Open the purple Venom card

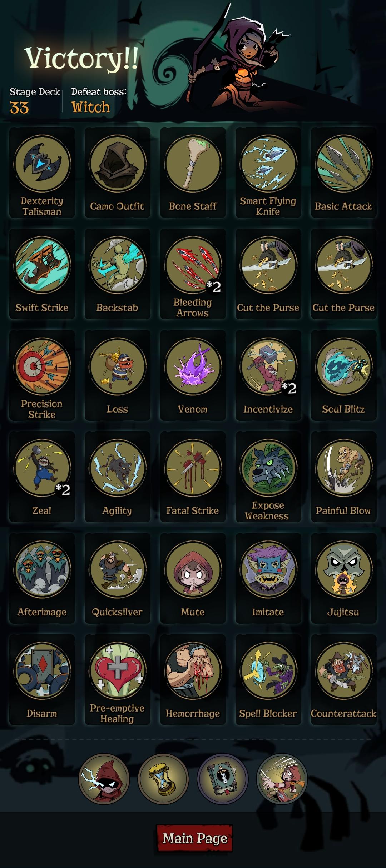tap(193, 375)
